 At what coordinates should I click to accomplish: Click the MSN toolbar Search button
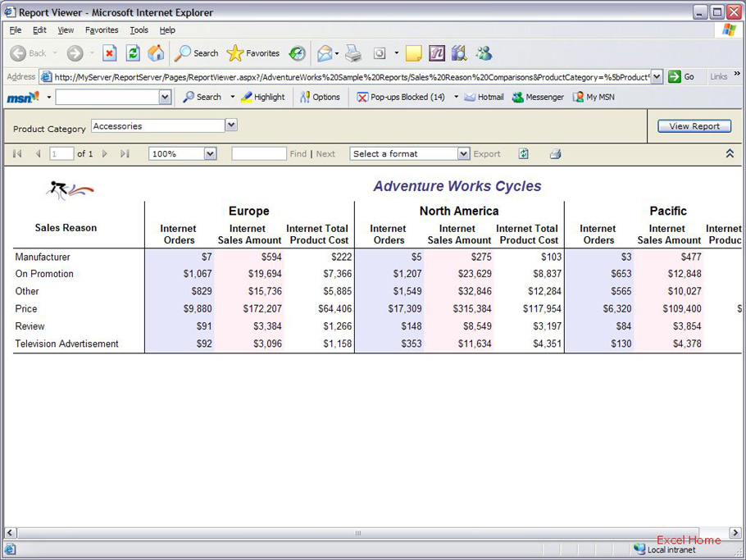click(x=202, y=97)
